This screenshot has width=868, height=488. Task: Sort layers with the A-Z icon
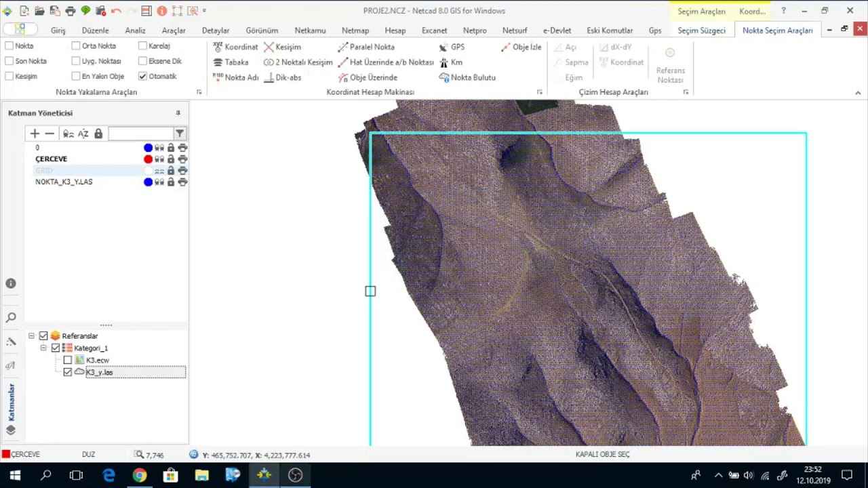83,134
